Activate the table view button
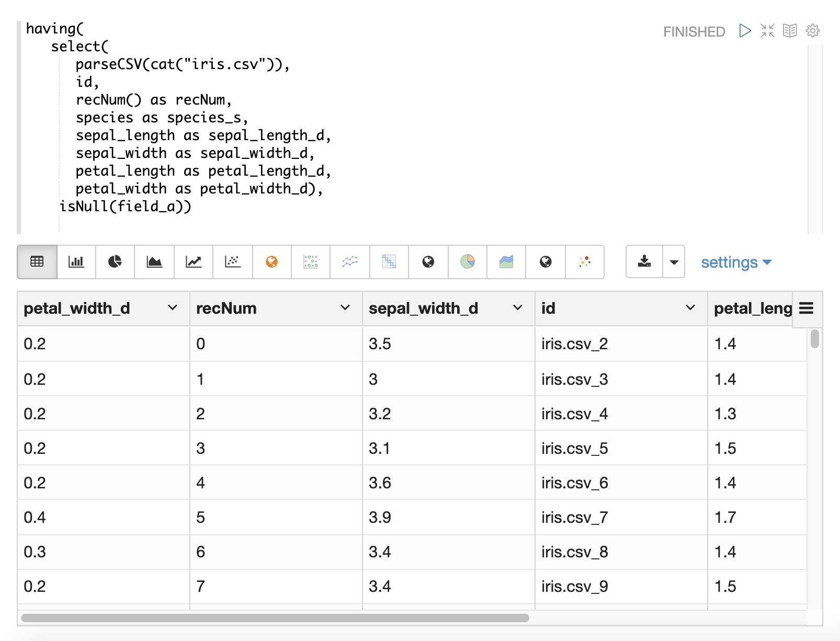Viewport: 840px width, 641px height. tap(37, 262)
